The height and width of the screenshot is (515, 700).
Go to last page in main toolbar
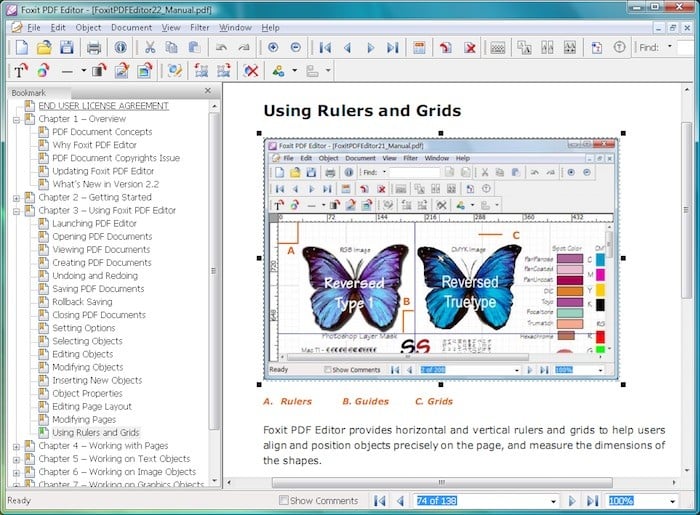pyautogui.click(x=392, y=47)
